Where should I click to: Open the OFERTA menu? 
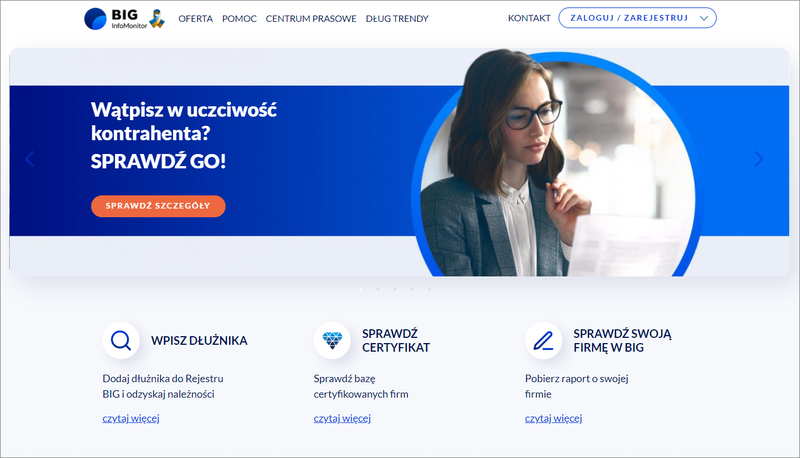[x=195, y=19]
